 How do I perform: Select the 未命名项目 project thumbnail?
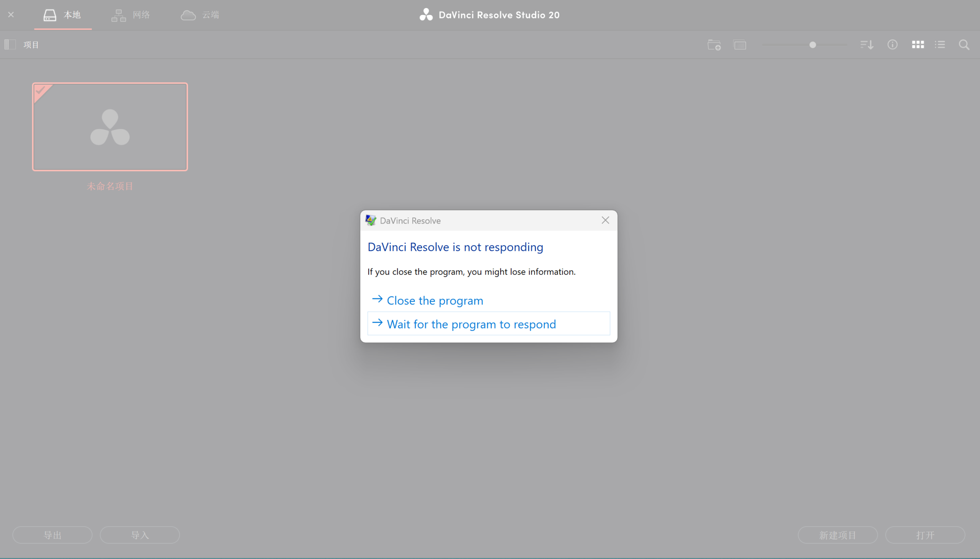pos(110,127)
